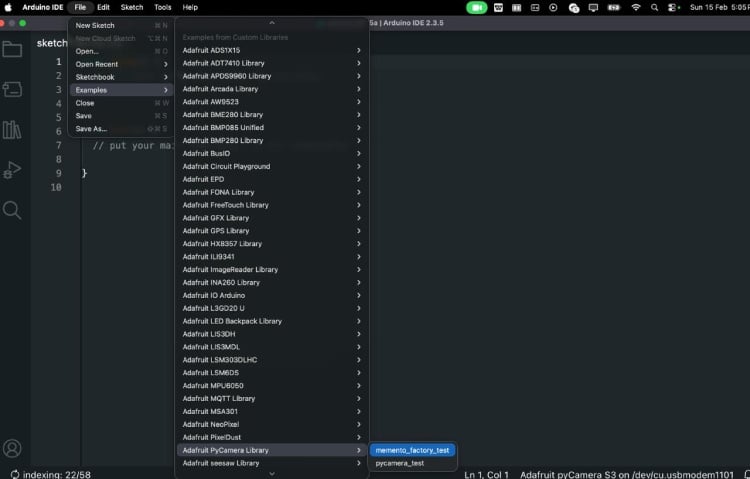The image size is (750, 479).
Task: Choose New Sketch from File menu
Action: point(121,25)
